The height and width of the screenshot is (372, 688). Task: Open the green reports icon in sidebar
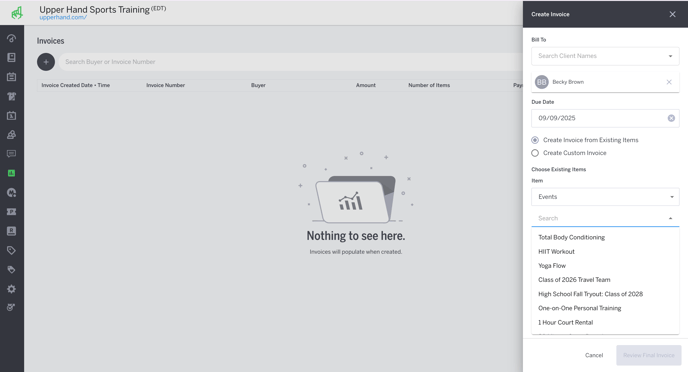[12, 173]
